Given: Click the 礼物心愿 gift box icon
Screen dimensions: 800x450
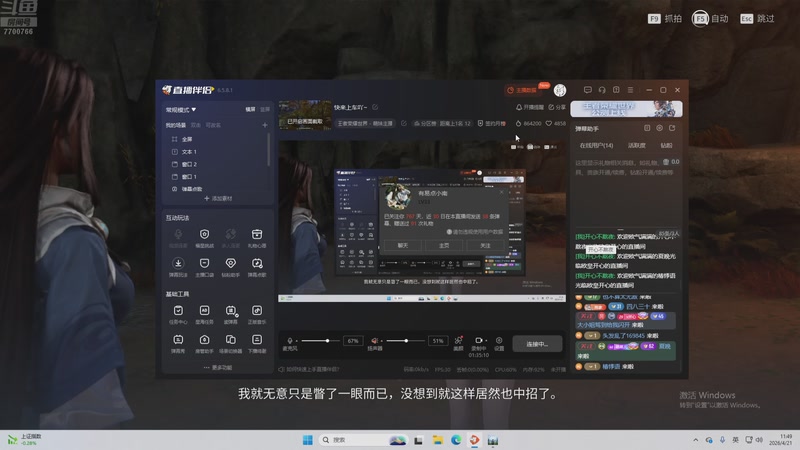Looking at the screenshot, I should tap(257, 234).
